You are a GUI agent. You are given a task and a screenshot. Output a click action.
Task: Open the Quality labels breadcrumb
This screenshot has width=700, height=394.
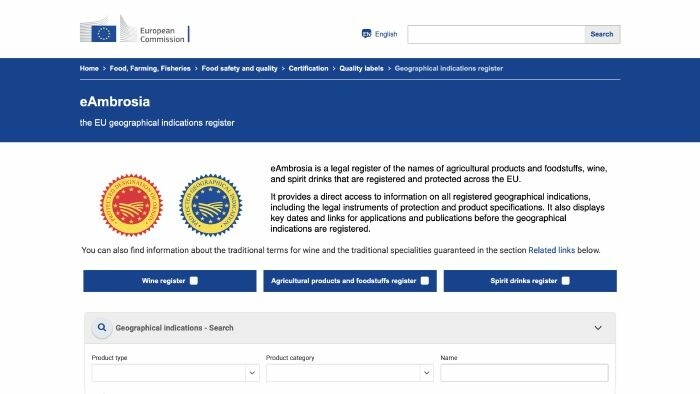tap(361, 68)
